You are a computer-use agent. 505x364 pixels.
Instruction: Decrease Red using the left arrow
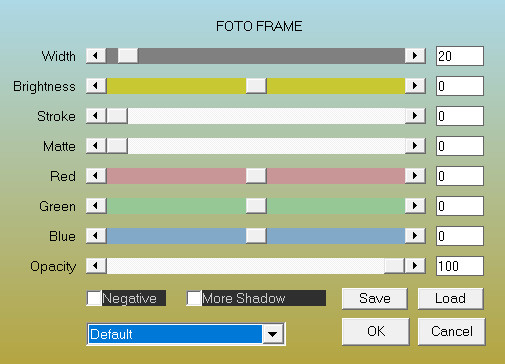[96, 176]
